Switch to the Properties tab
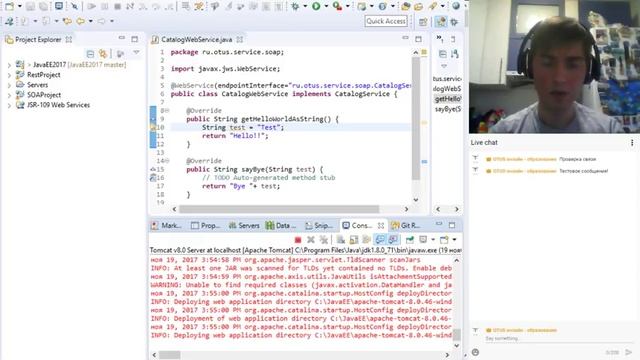 pyautogui.click(x=206, y=225)
